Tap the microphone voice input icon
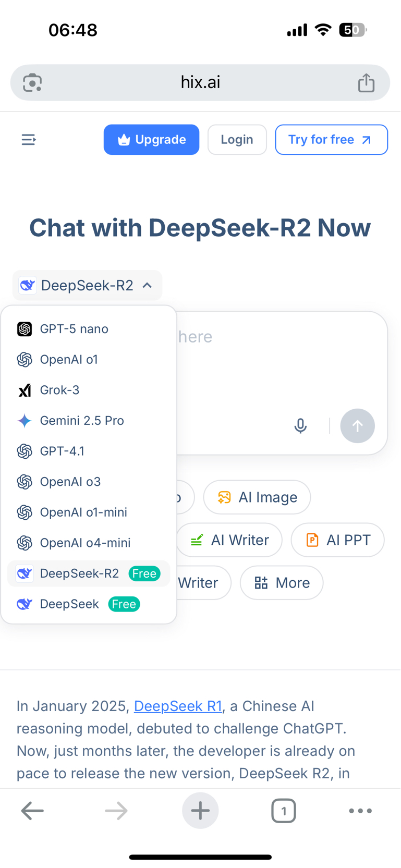The image size is (401, 868). click(300, 426)
